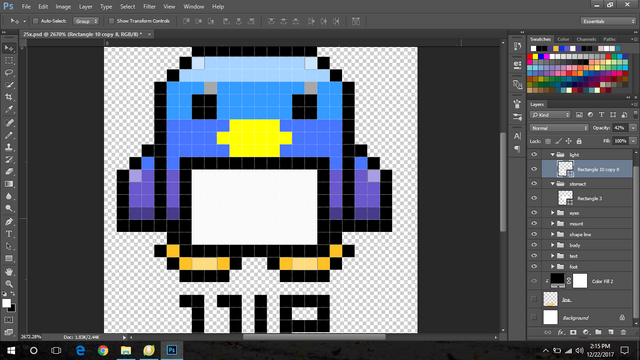
Task: Select the Path Selection tool
Action: tap(9, 246)
